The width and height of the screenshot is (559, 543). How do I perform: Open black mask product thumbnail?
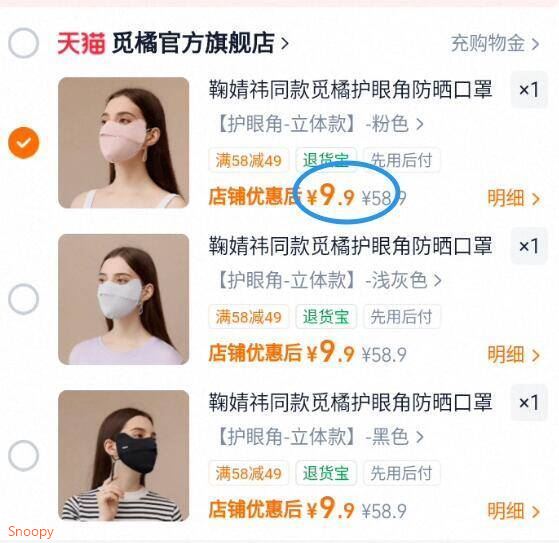click(x=124, y=456)
